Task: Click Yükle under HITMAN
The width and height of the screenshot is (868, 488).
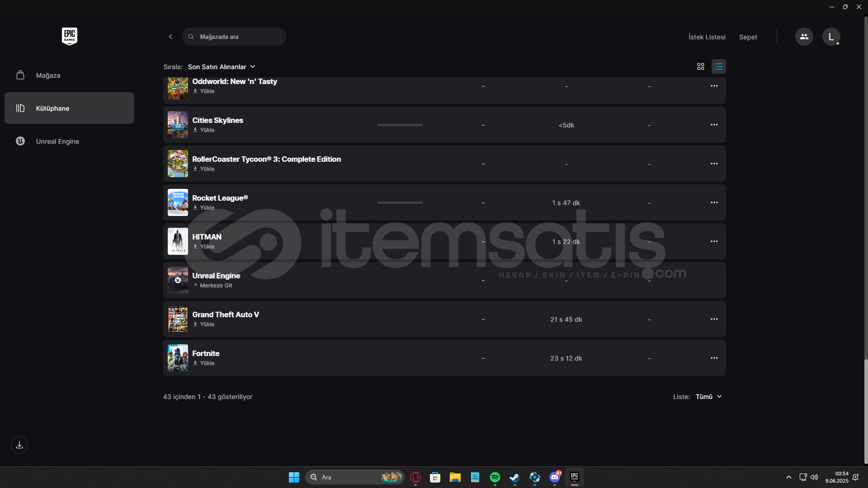Action: point(204,246)
